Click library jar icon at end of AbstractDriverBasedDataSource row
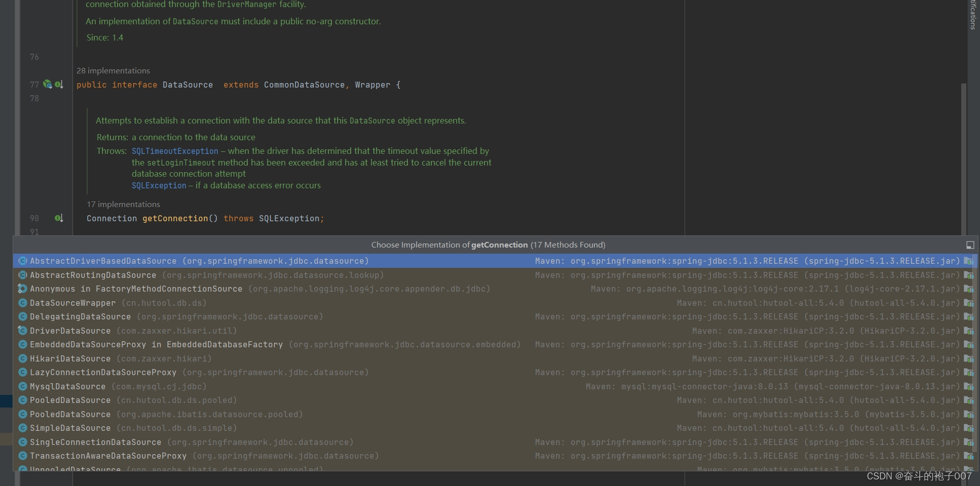The image size is (980, 486). (x=969, y=261)
